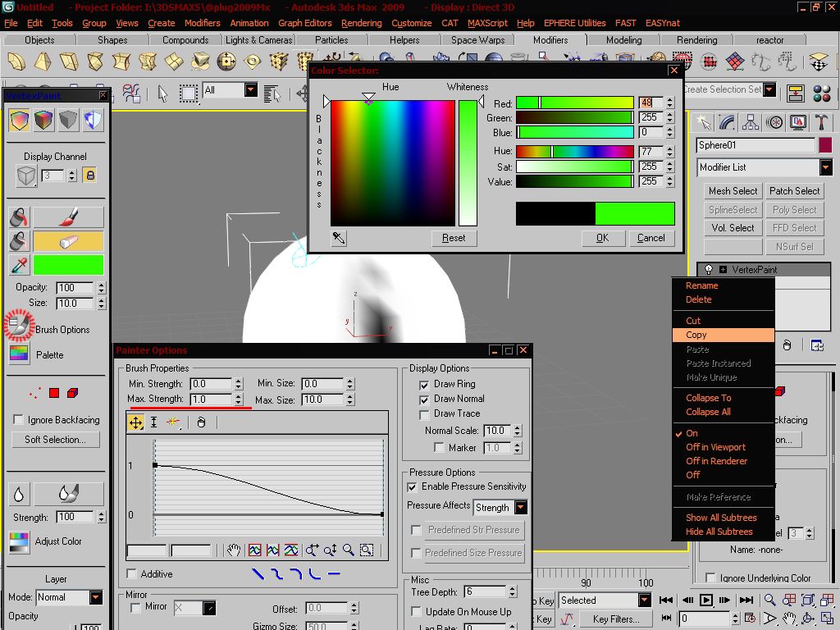This screenshot has height=630, width=840.
Task: Open the Selected key filter dropdown
Action: [x=645, y=600]
